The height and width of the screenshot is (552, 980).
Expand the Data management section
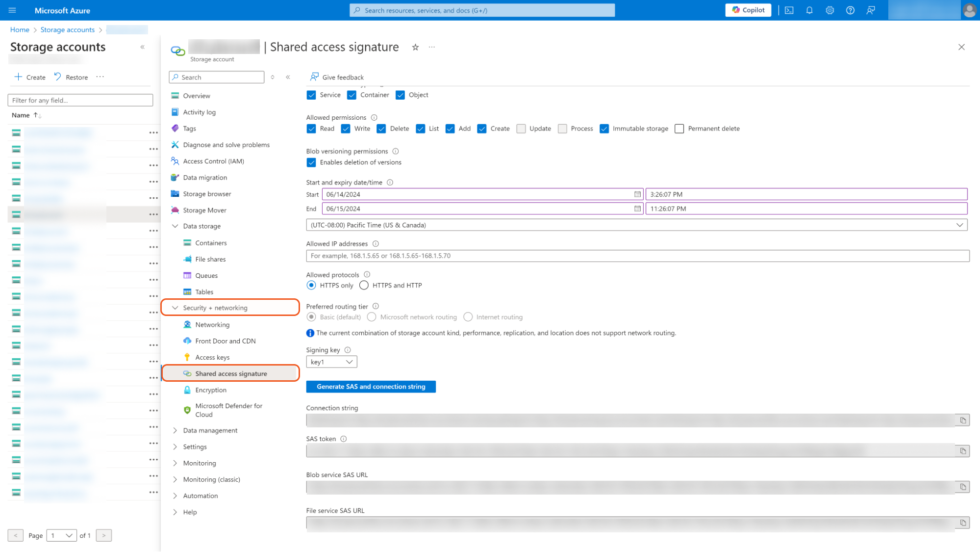(210, 430)
